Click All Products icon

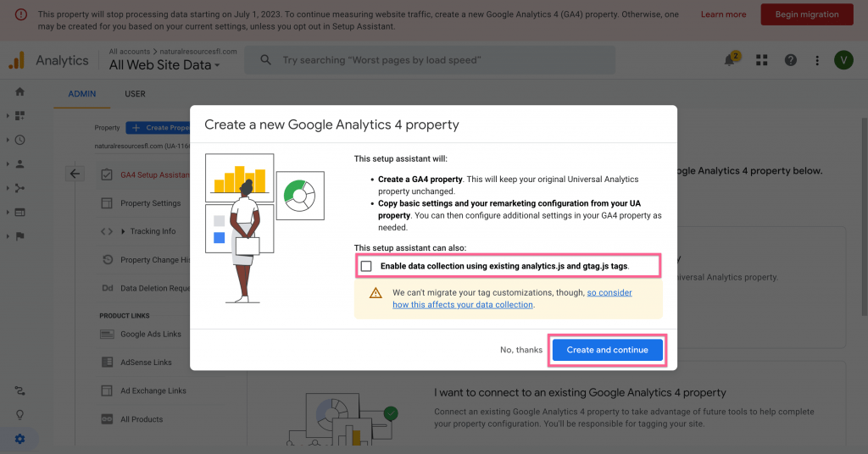pos(107,419)
